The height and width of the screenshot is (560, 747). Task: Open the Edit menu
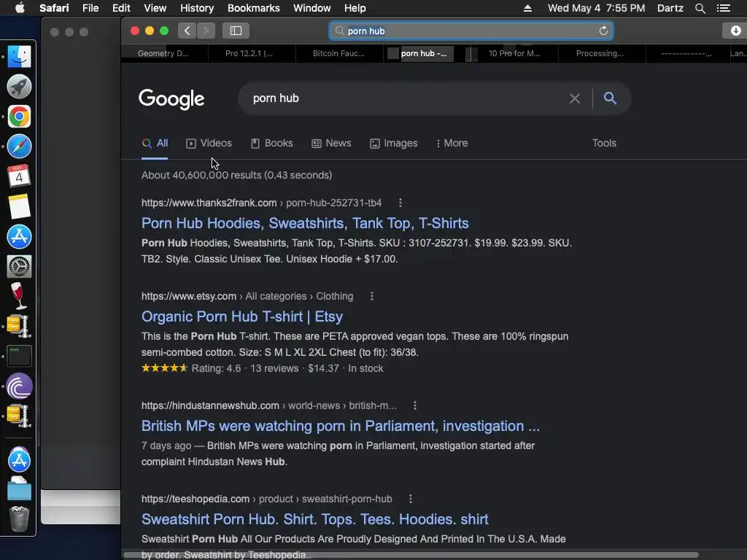pos(121,8)
